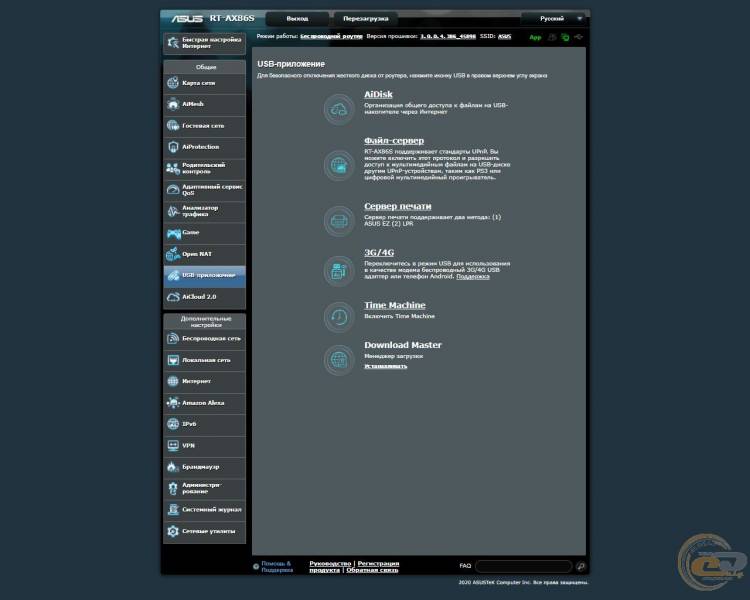Click the Обратная связь feedback link
750x600 pixels.
click(x=372, y=570)
